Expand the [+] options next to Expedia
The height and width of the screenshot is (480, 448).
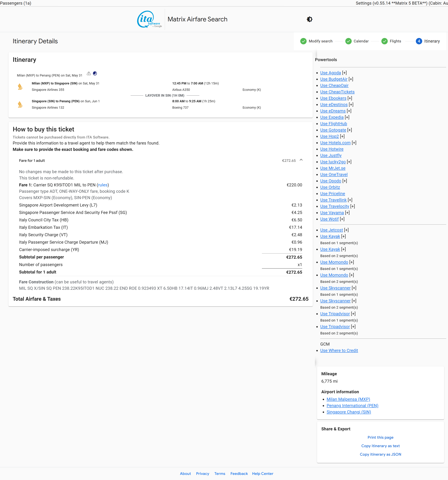click(x=347, y=117)
